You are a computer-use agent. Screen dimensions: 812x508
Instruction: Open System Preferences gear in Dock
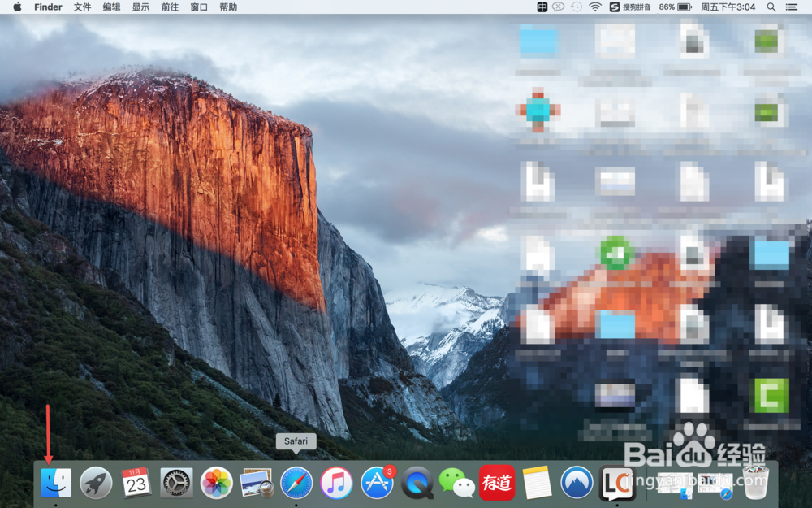point(176,483)
